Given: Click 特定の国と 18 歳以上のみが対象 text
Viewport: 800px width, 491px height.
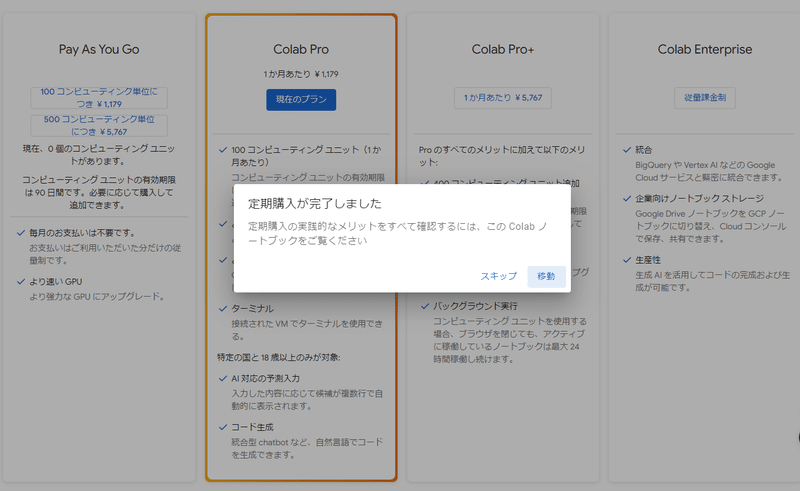Looking at the screenshot, I should click(x=279, y=357).
